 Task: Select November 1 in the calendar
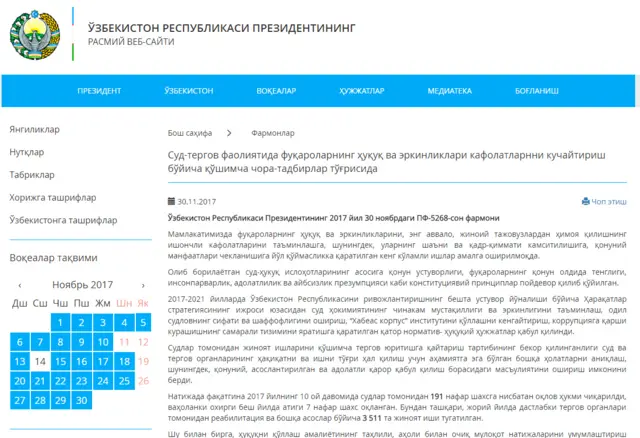tap(60, 322)
